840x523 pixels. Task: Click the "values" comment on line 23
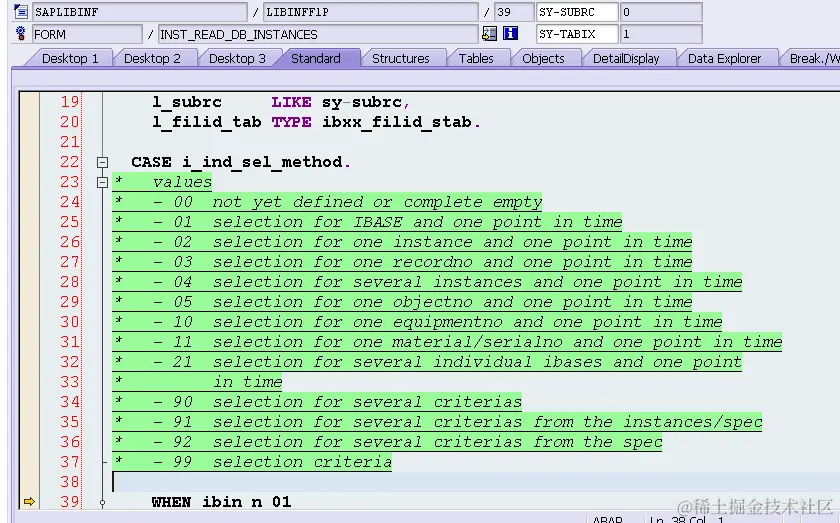coord(182,182)
